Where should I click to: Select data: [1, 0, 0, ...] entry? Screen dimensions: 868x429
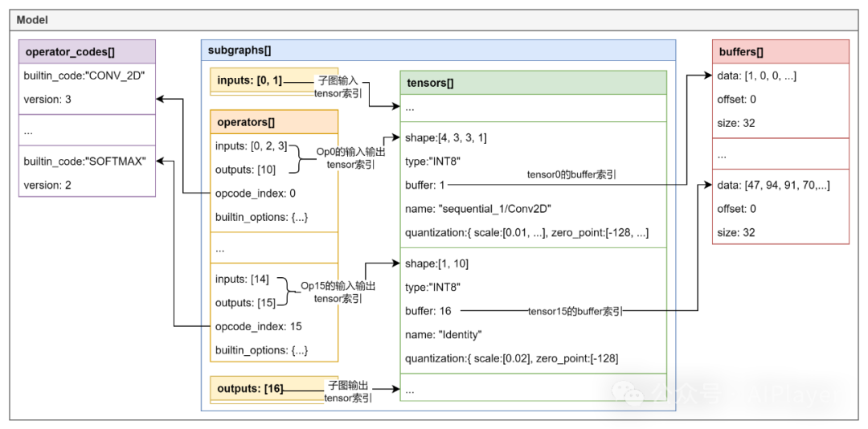tap(756, 76)
